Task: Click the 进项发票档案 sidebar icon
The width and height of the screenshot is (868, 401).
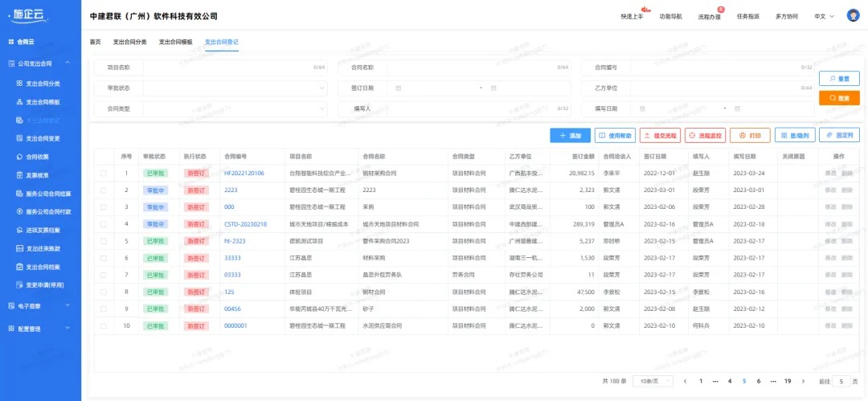Action: tap(19, 230)
